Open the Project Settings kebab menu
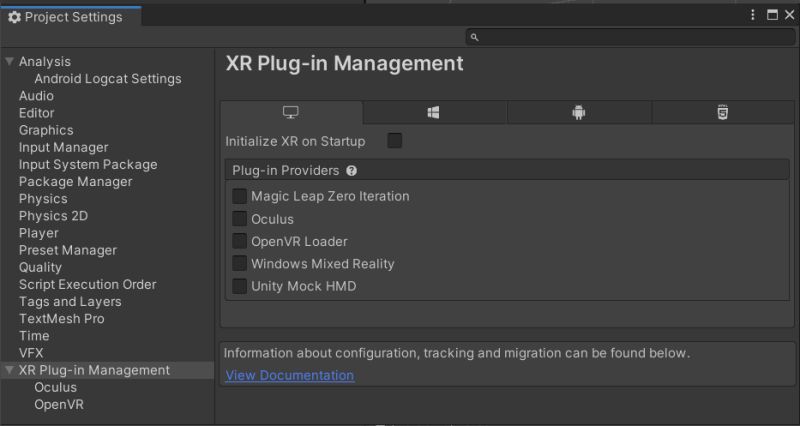This screenshot has height=426, width=800. [753, 15]
